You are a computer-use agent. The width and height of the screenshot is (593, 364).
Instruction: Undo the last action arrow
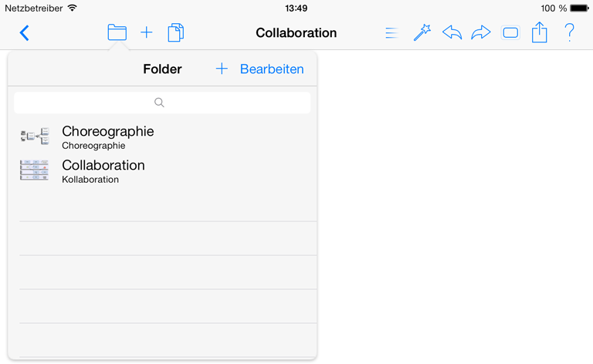[x=452, y=32]
